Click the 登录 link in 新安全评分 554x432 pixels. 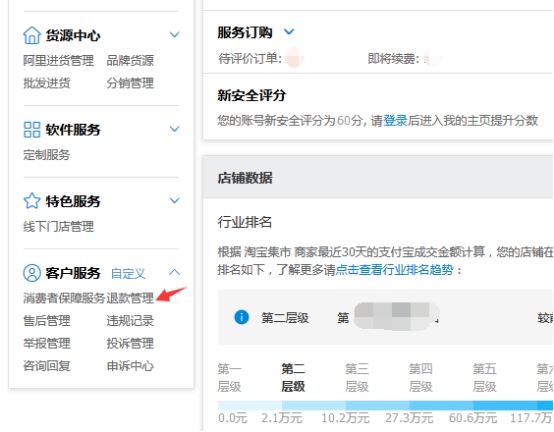(x=395, y=120)
